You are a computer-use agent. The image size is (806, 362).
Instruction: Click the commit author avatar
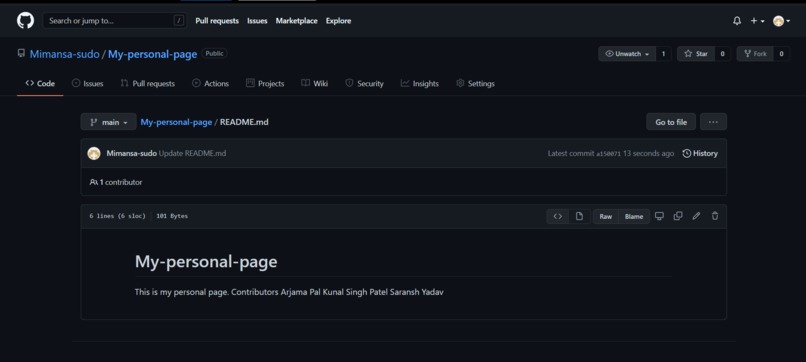(94, 153)
